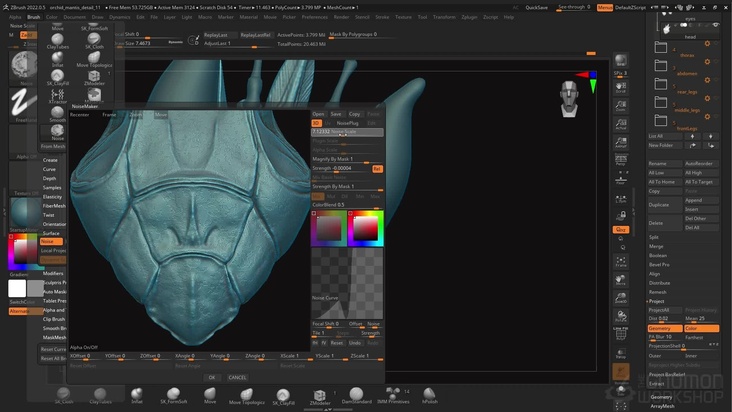Image resolution: width=732 pixels, height=412 pixels.
Task: Open the Preferences menu
Action: coord(314,17)
